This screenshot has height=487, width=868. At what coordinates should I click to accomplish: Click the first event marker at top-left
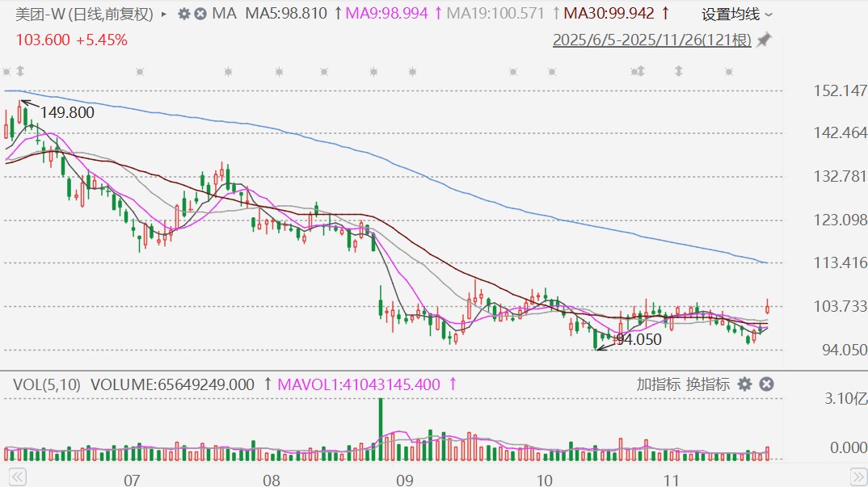pyautogui.click(x=7, y=71)
